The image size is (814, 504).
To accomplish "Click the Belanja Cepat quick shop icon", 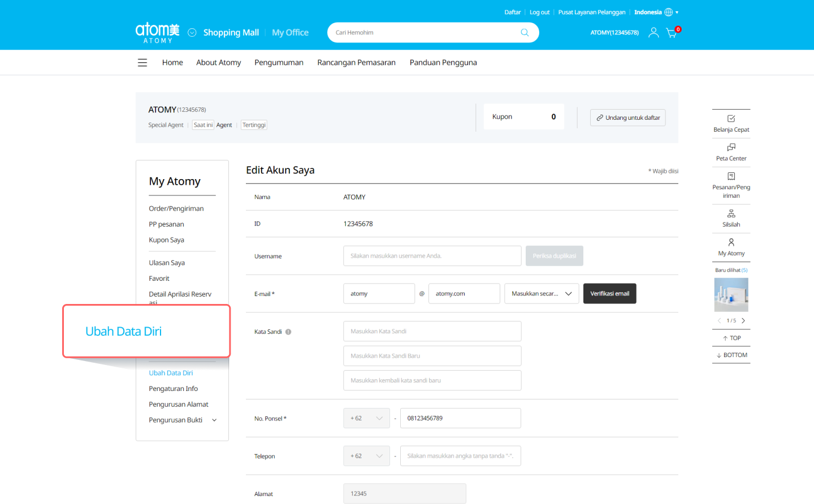I will pyautogui.click(x=731, y=119).
